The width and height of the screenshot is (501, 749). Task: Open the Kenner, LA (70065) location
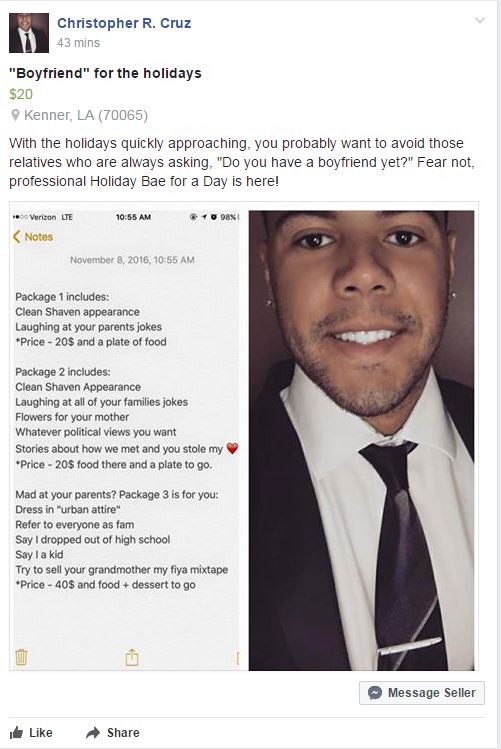click(86, 115)
